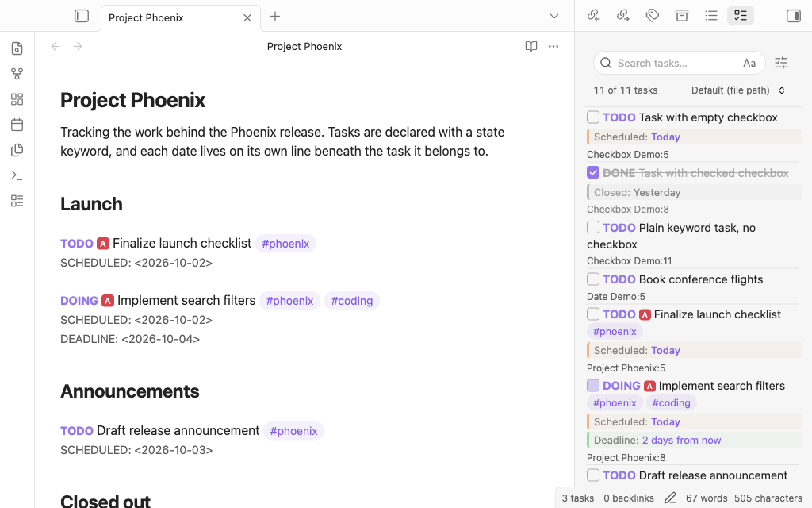The height and width of the screenshot is (508, 812).
Task: Click #coding tag in task panel
Action: [x=671, y=402]
